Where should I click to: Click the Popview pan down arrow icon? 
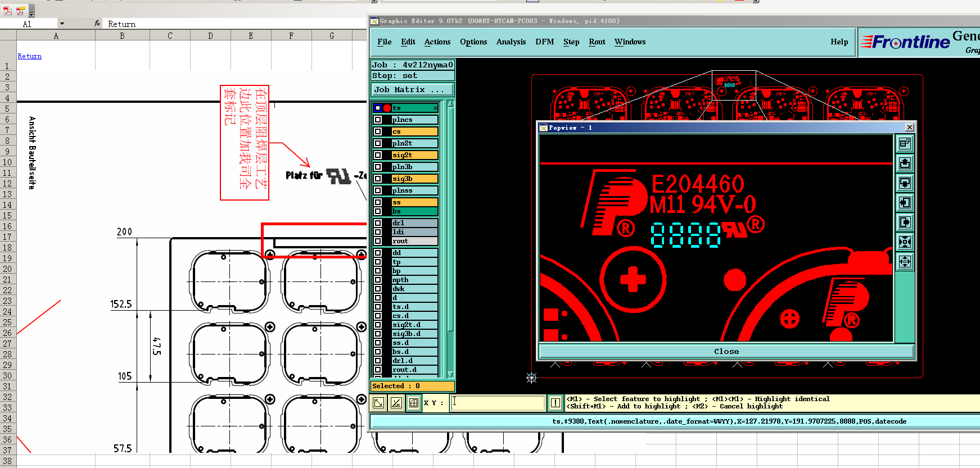905,183
